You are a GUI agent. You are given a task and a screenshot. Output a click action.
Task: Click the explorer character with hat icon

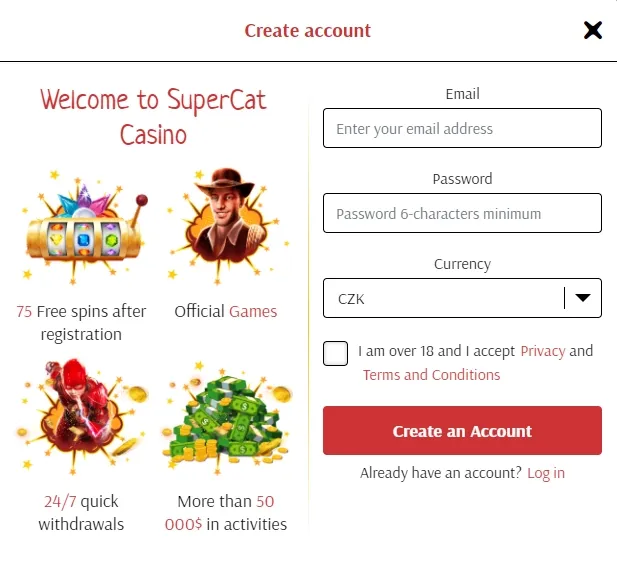226,228
